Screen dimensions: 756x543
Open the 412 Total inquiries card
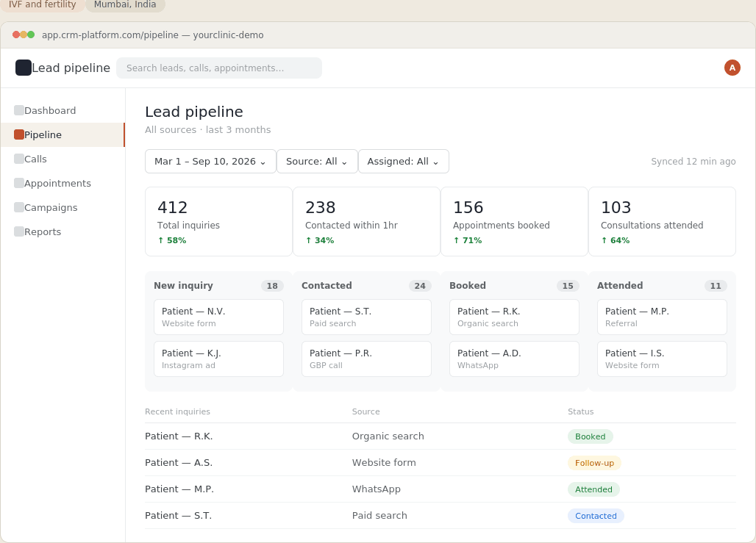[x=218, y=222]
